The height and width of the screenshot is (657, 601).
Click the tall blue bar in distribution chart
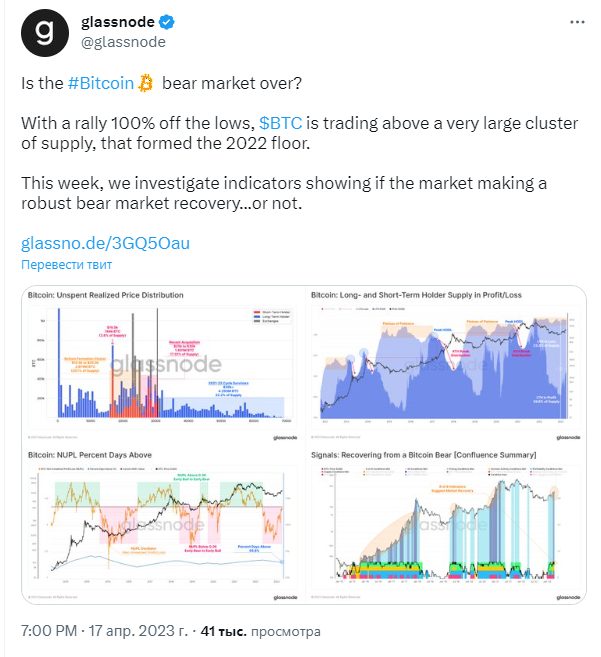coord(59,362)
